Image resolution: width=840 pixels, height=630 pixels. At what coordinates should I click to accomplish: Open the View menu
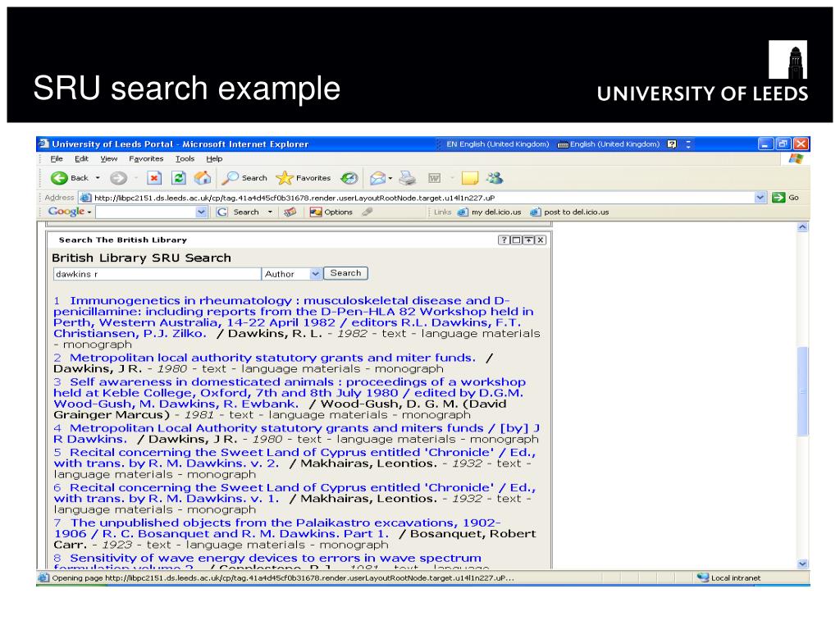click(x=109, y=158)
